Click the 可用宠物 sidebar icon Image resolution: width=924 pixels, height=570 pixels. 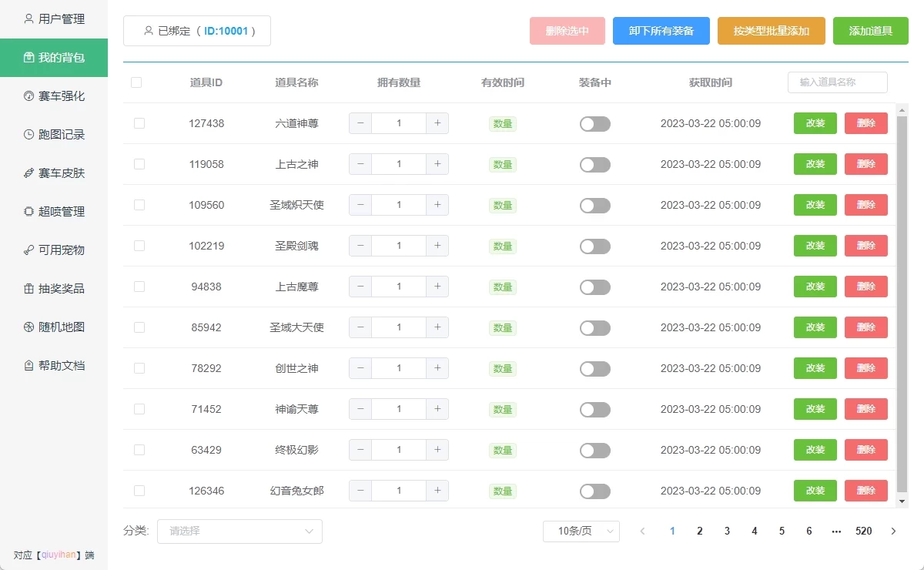pyautogui.click(x=28, y=250)
